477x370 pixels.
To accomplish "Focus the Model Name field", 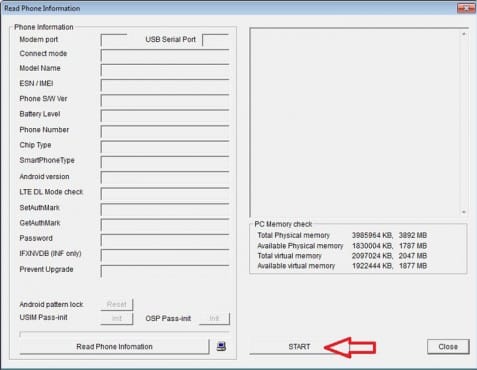I will [165, 70].
